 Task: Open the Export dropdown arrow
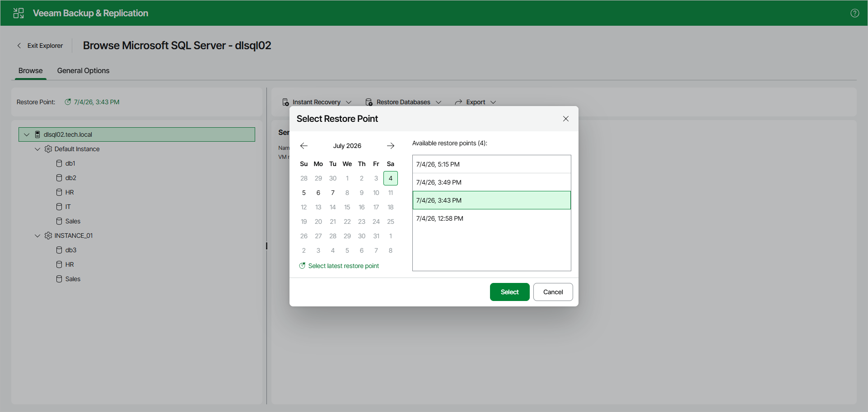pos(493,102)
